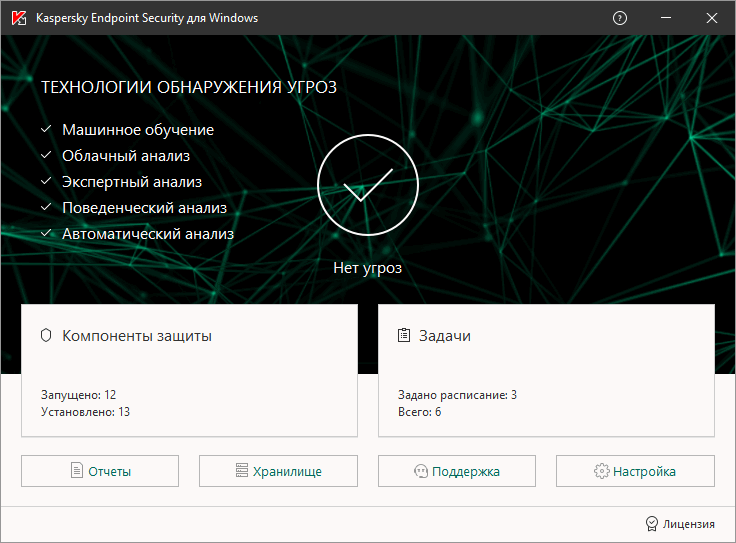
Task: Click the "Поведенческий анализ" entry
Action: point(145,208)
